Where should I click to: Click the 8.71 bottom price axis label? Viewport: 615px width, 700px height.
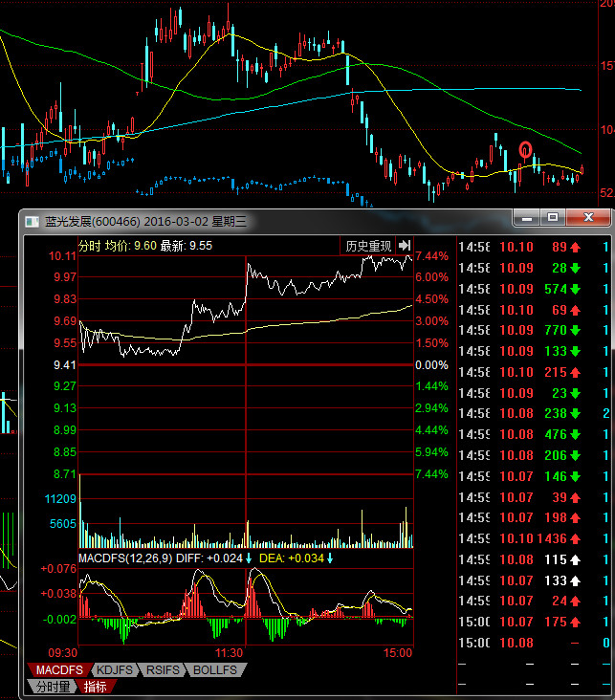[65, 474]
